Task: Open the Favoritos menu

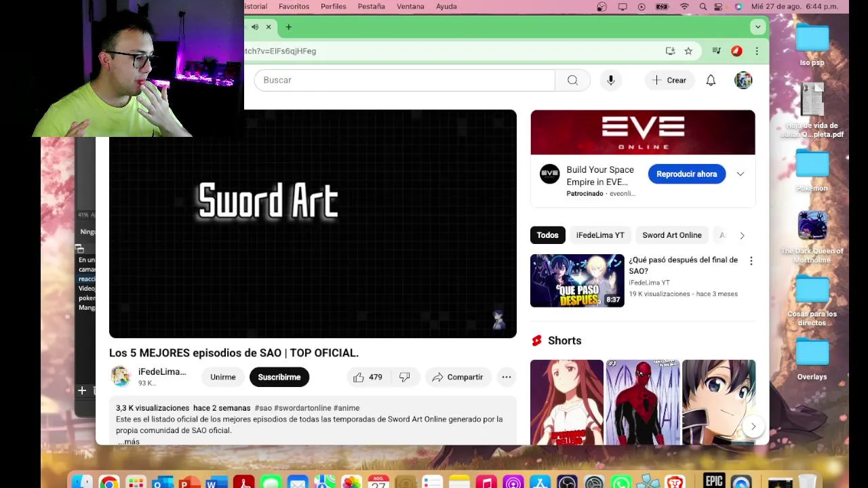Action: click(x=294, y=7)
